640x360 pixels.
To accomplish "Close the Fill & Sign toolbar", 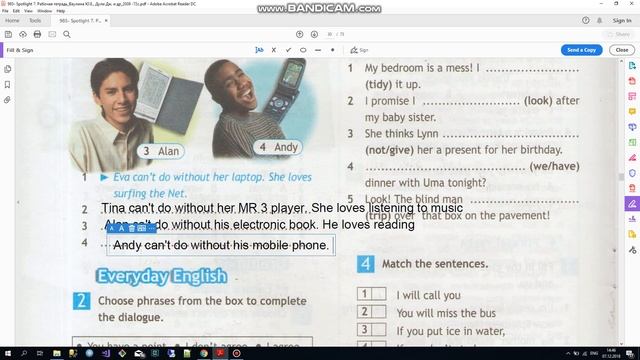I will 622,50.
